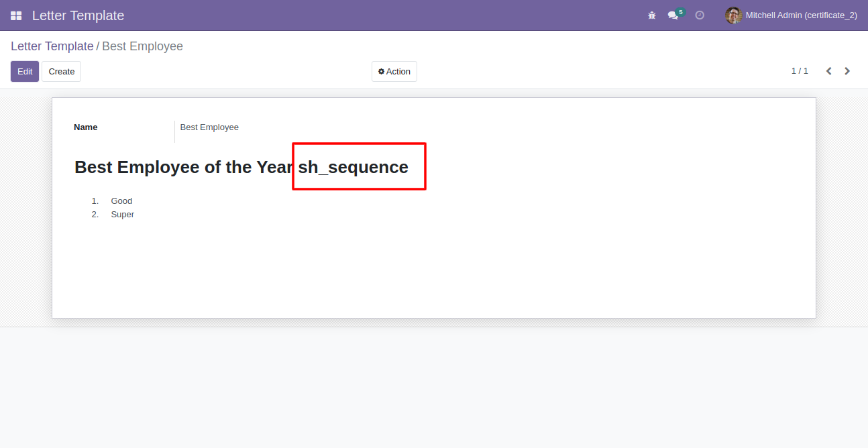Click Mitchell Admin avatar picture
Viewport: 868px width, 448px height.
coord(733,15)
